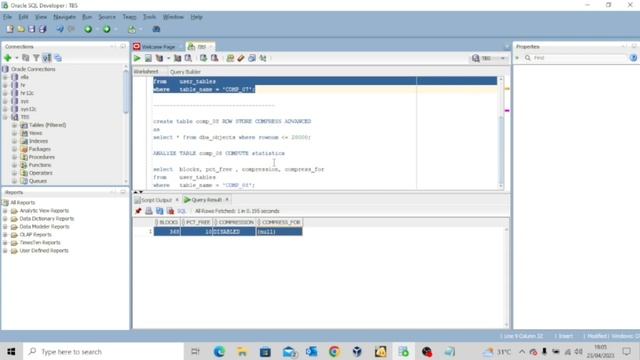The height and width of the screenshot is (360, 640).
Task: Expand the Procedures tree node
Action: click(14, 157)
